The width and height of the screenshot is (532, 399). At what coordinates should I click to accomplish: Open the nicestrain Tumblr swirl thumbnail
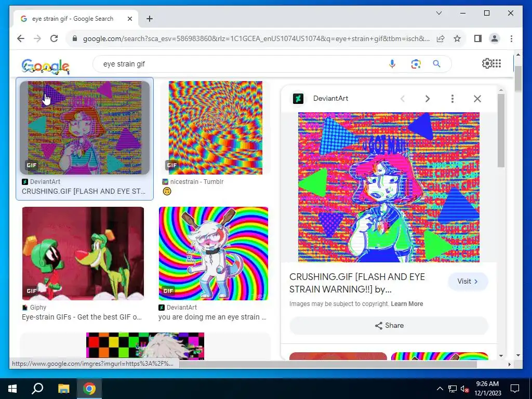pyautogui.click(x=216, y=128)
